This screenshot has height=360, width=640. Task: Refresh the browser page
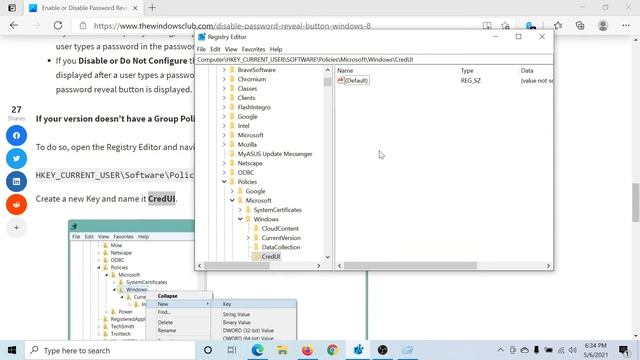58,25
